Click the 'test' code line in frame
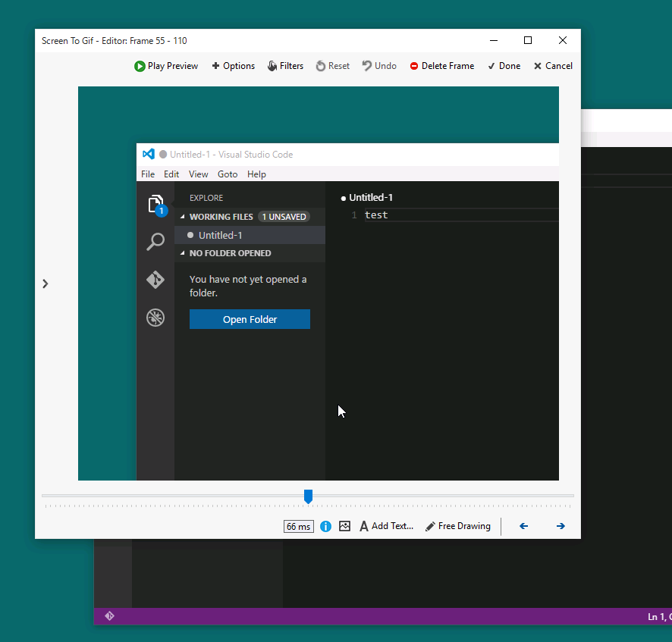672x642 pixels. (x=376, y=215)
